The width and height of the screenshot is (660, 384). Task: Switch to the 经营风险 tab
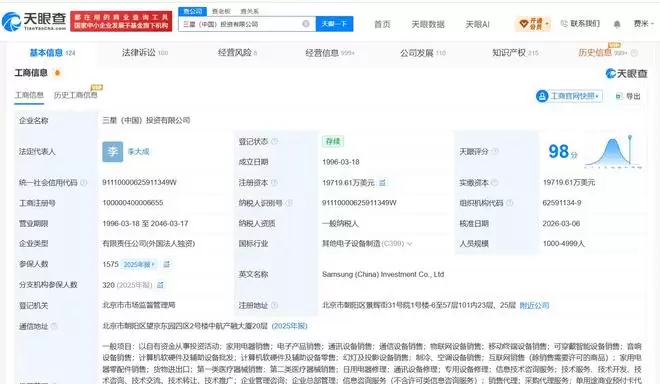pos(237,53)
